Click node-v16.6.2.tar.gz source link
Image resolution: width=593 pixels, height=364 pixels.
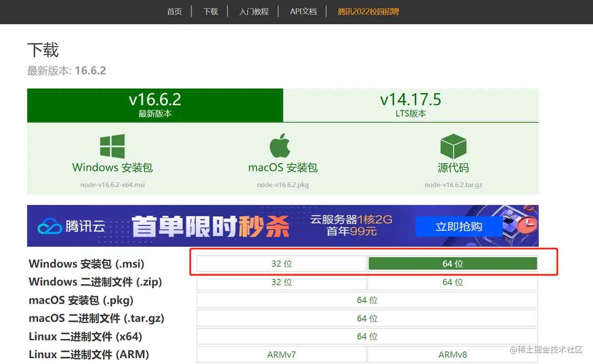point(453,185)
